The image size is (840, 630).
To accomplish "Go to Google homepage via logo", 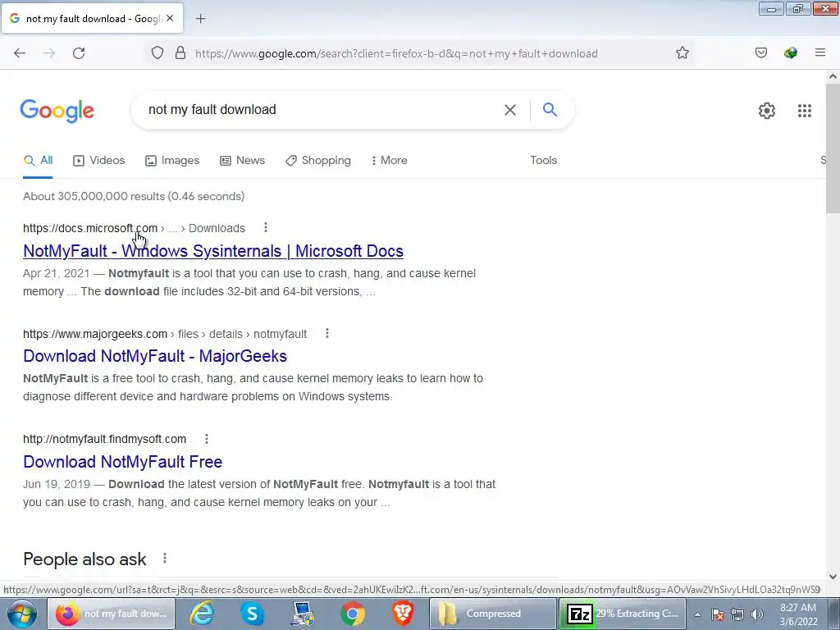I will [57, 111].
